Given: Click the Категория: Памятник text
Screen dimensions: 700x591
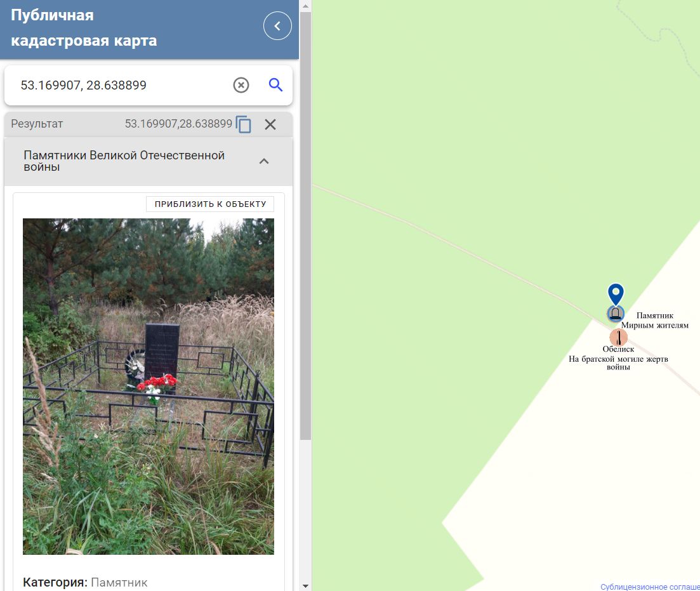Looking at the screenshot, I should point(85,583).
